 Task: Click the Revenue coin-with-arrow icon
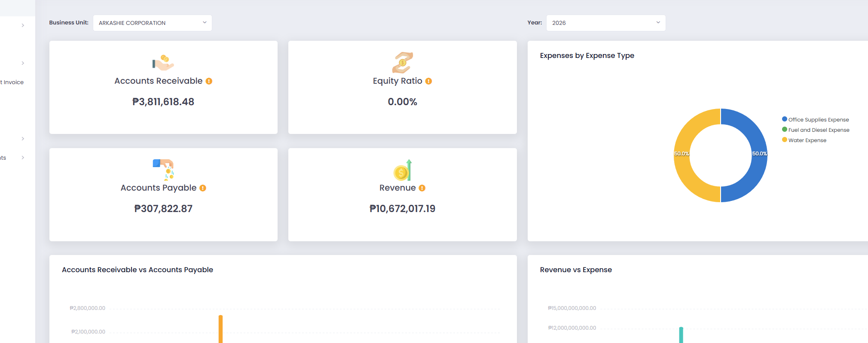403,170
